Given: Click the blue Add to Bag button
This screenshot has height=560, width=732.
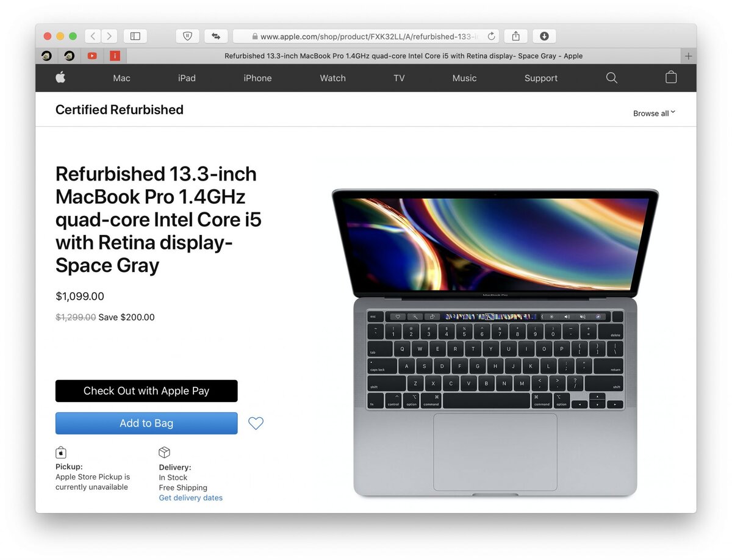Looking at the screenshot, I should (x=146, y=423).
